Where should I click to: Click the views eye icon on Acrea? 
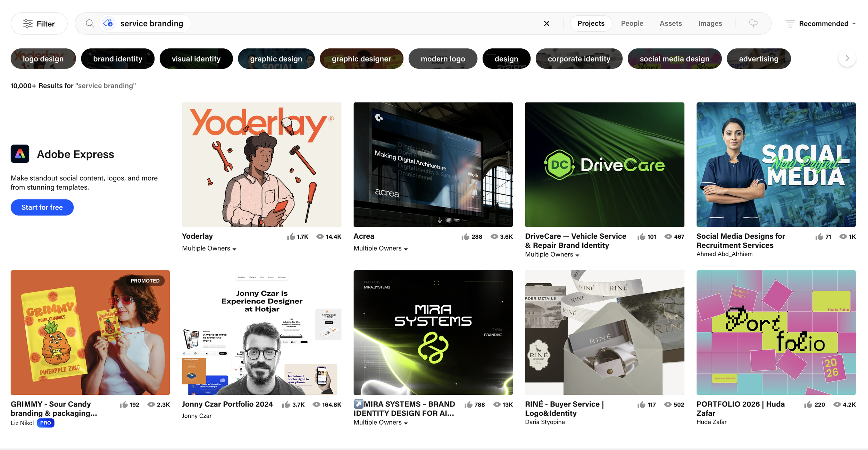pos(494,237)
